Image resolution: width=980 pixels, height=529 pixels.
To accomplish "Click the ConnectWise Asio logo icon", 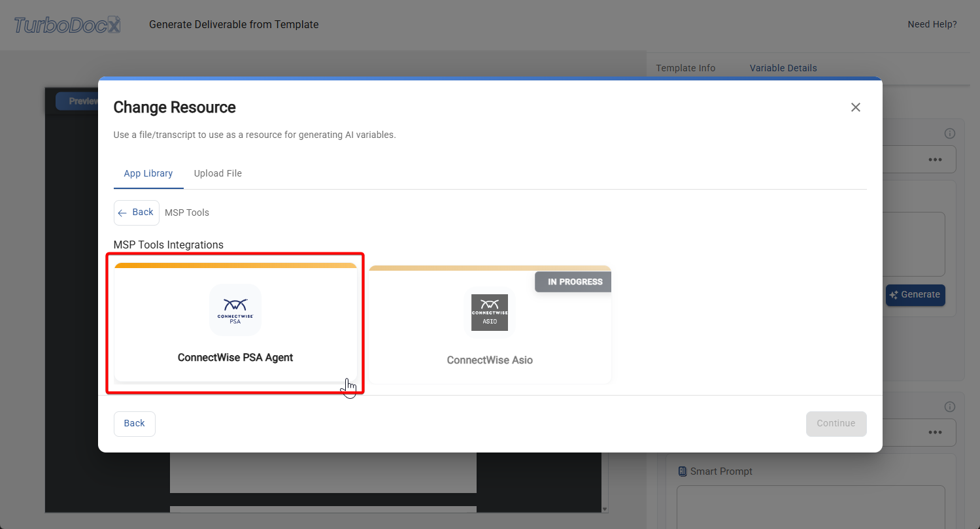I will (x=490, y=313).
